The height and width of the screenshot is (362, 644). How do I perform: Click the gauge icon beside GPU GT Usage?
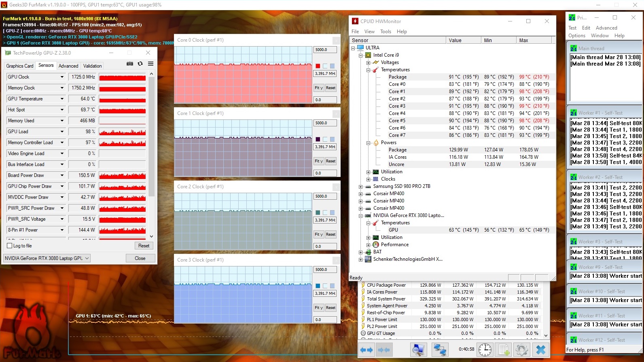point(363,333)
